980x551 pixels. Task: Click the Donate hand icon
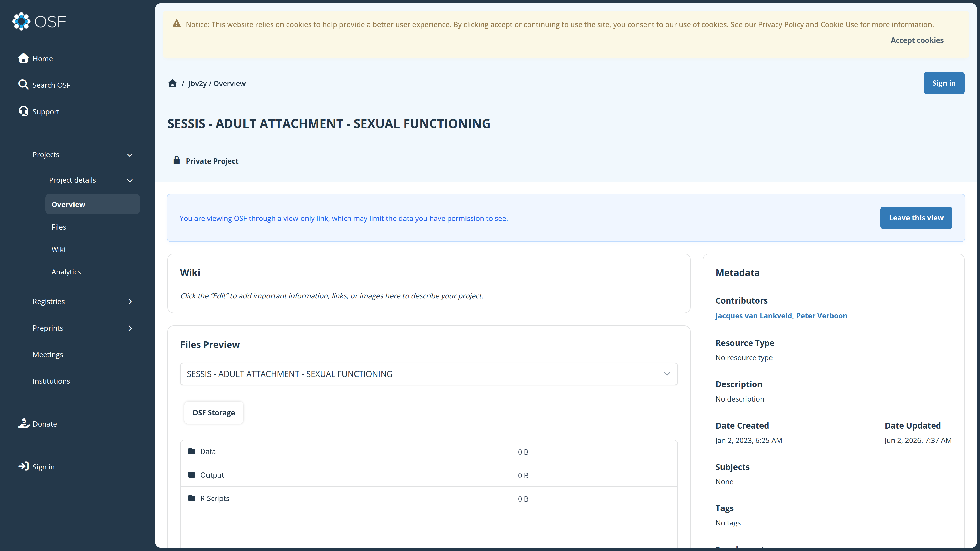tap(23, 423)
